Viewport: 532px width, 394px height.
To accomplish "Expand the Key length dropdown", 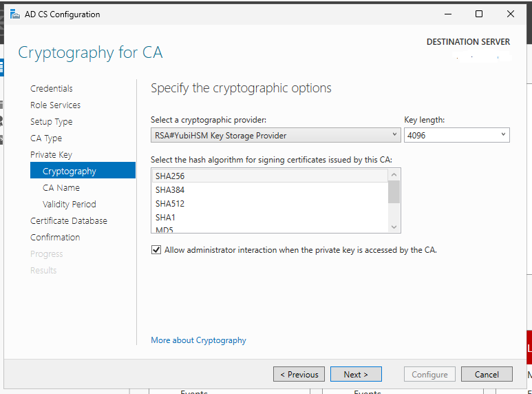I will pyautogui.click(x=457, y=135).
